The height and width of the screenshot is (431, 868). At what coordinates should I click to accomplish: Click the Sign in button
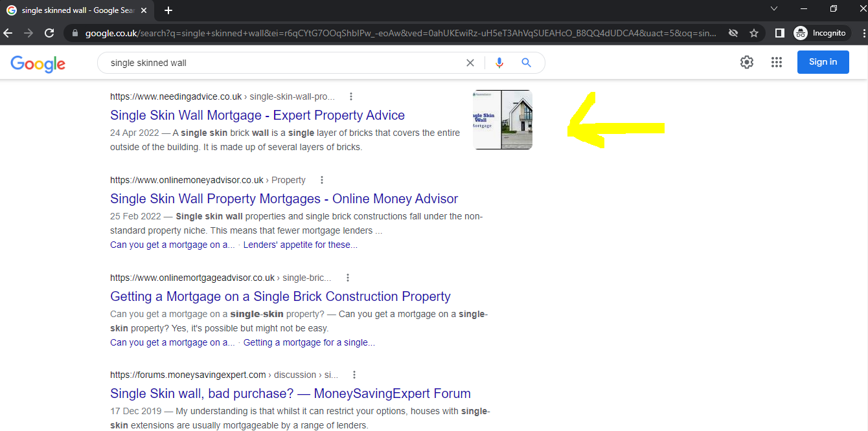823,62
